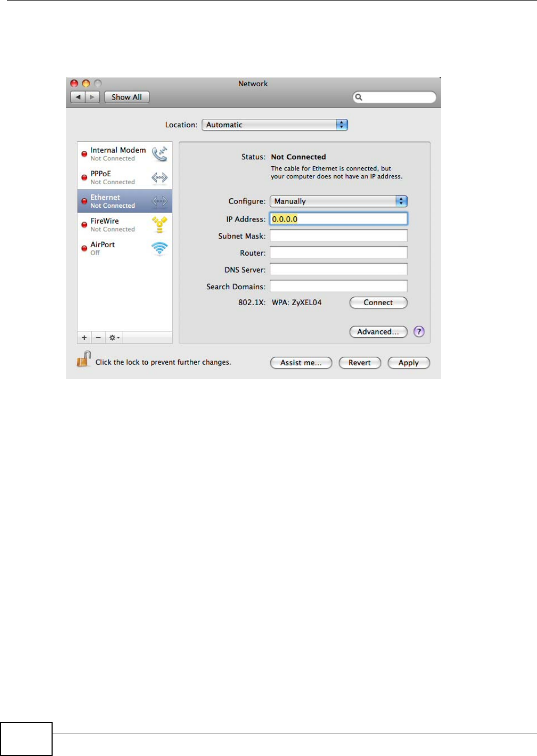This screenshot has height=756, width=537.
Task: Click the magnifier icon in the search field
Action: tap(358, 97)
